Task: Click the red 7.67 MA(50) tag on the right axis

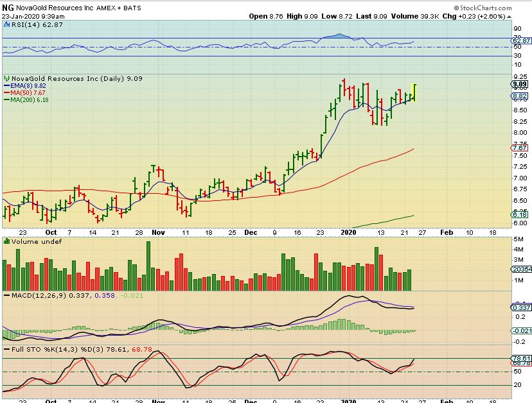Action: pos(520,148)
